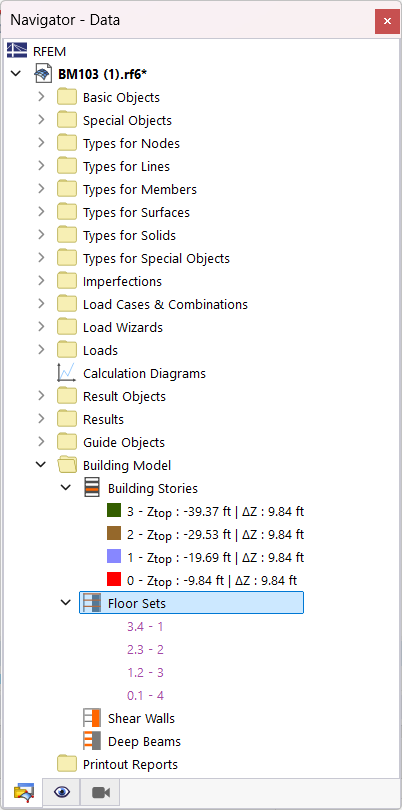Click the Floor Sets icon
The height and width of the screenshot is (810, 402).
click(92, 603)
